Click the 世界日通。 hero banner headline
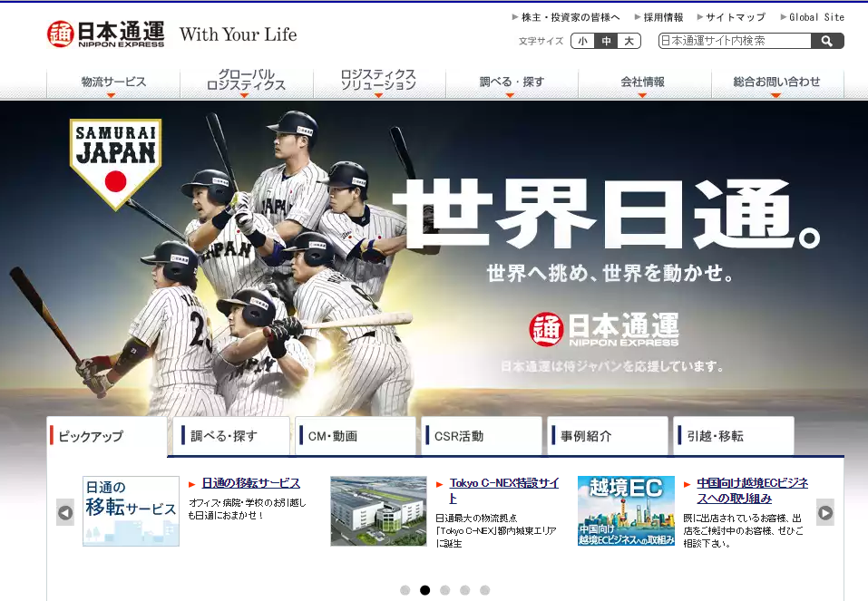 point(608,215)
